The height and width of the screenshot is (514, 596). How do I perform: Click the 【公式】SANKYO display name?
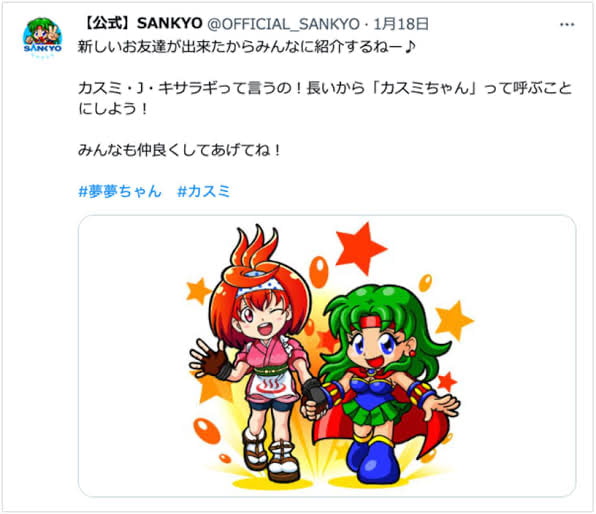[x=142, y=24]
